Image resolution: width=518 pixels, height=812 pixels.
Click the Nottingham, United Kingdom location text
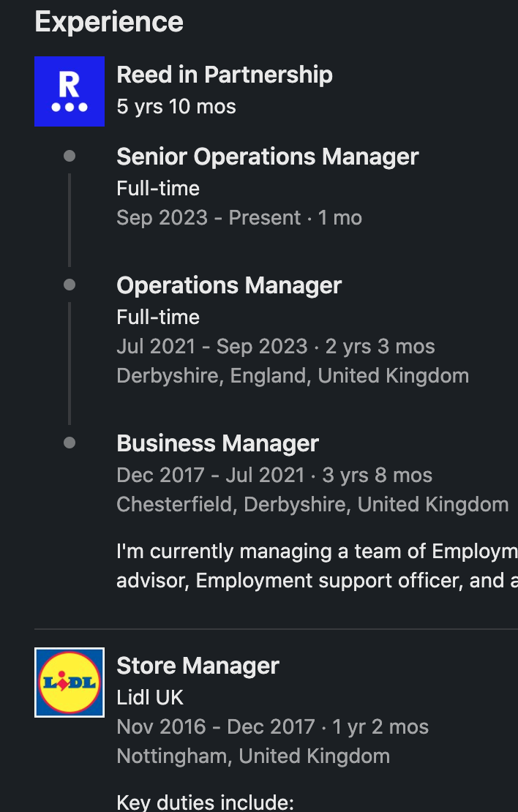tap(253, 756)
